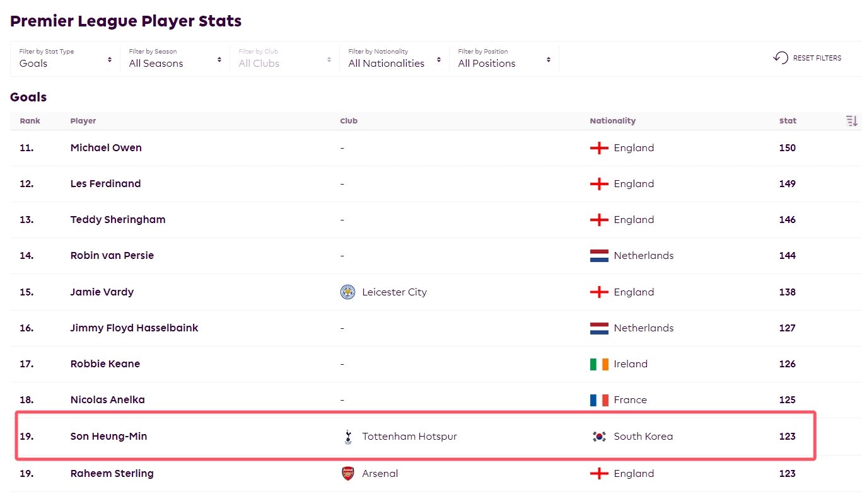Expand the Filter by Position dropdown

tap(504, 59)
